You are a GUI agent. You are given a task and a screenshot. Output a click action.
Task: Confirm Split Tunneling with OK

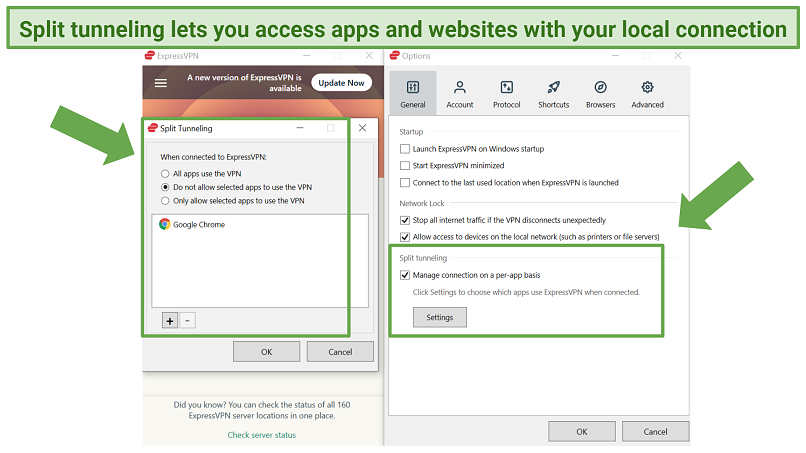(266, 352)
